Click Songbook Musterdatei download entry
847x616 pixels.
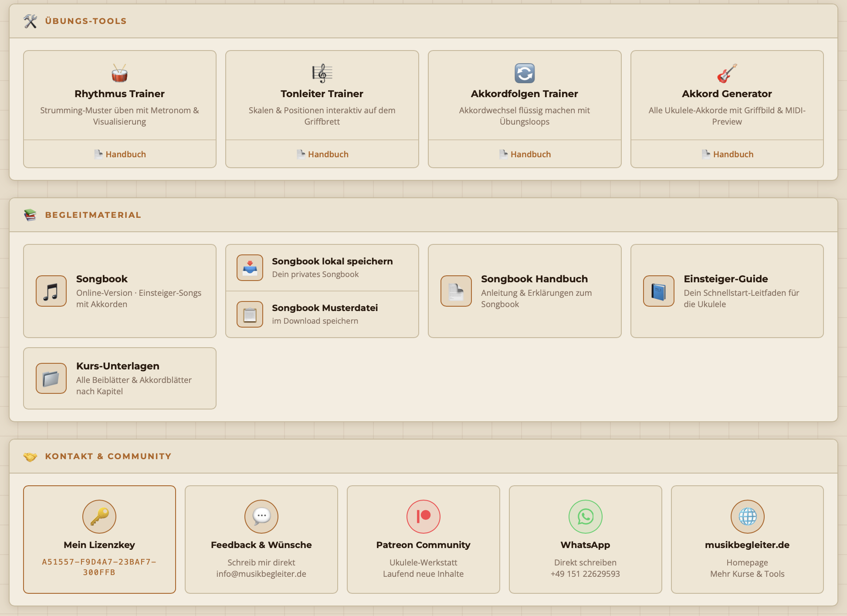[322, 314]
